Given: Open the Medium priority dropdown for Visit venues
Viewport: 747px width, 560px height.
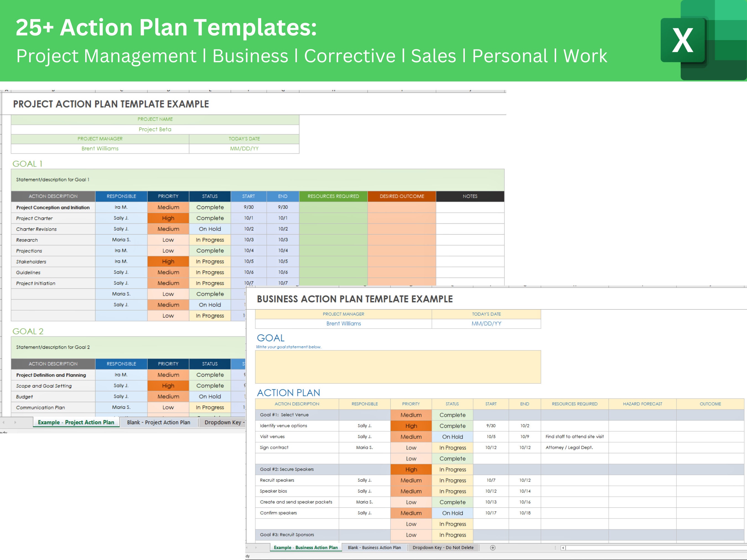Looking at the screenshot, I should (411, 436).
